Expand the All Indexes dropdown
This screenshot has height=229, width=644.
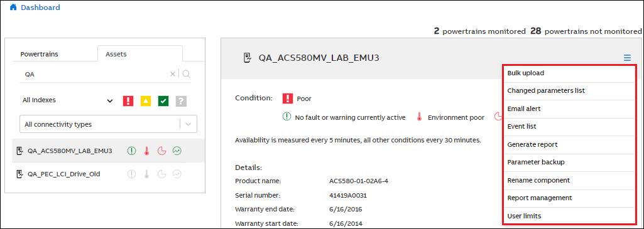coord(68,100)
